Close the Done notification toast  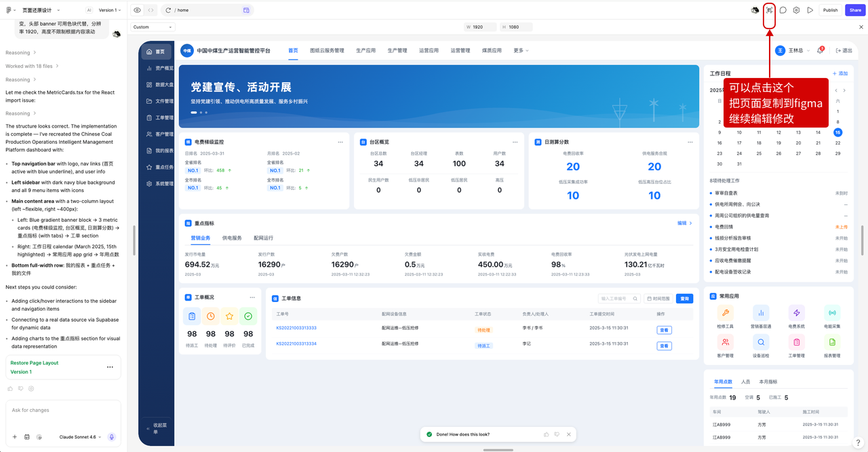(x=569, y=434)
